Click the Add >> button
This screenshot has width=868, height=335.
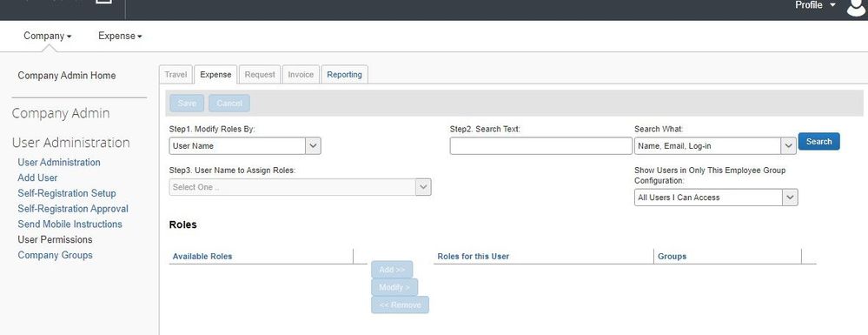(x=392, y=270)
